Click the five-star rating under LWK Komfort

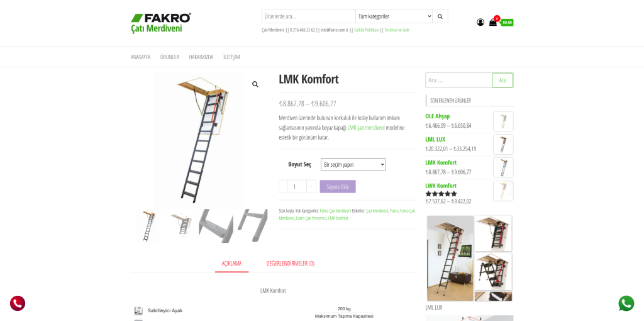pos(441,194)
